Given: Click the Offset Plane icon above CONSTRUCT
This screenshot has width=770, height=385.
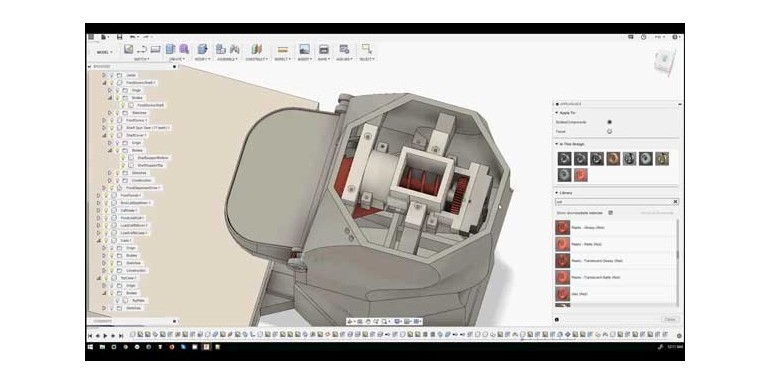Looking at the screenshot, I should tap(256, 49).
